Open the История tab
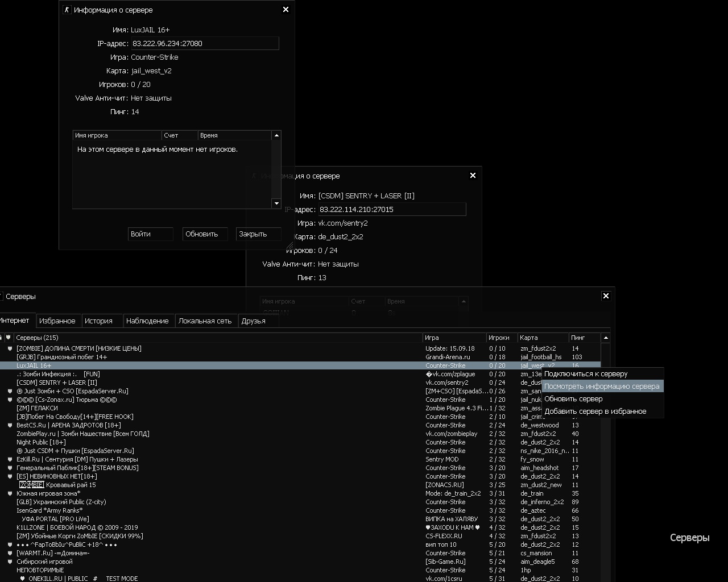Viewport: 728px width, 582px height. (98, 321)
